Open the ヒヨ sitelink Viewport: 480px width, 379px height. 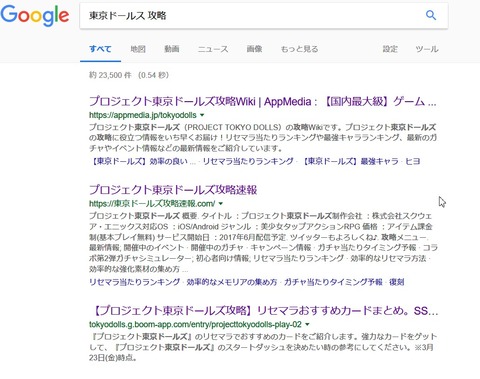click(x=413, y=161)
